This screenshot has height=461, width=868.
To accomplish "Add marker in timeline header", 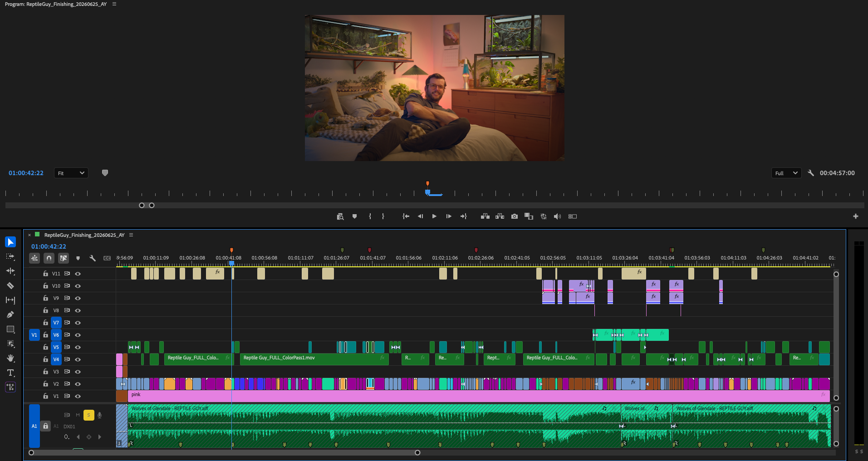I will tap(78, 258).
